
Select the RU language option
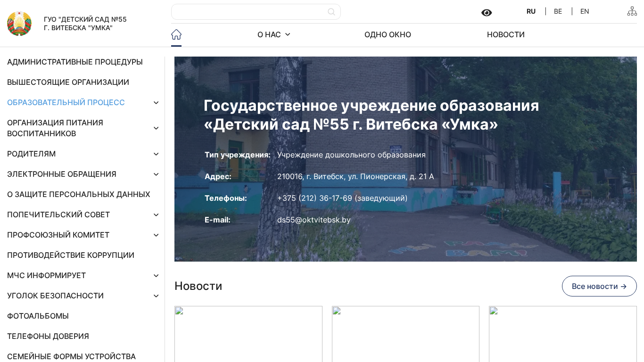click(531, 11)
